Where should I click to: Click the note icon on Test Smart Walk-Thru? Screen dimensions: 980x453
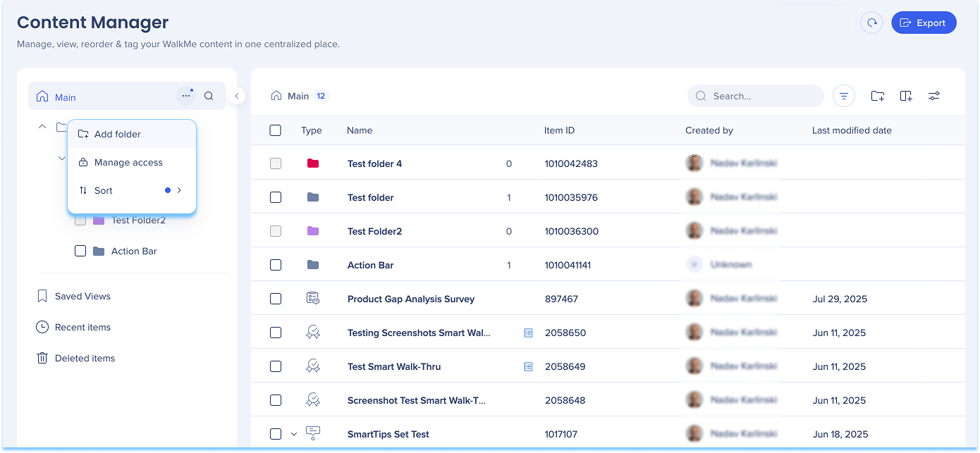[x=528, y=366]
